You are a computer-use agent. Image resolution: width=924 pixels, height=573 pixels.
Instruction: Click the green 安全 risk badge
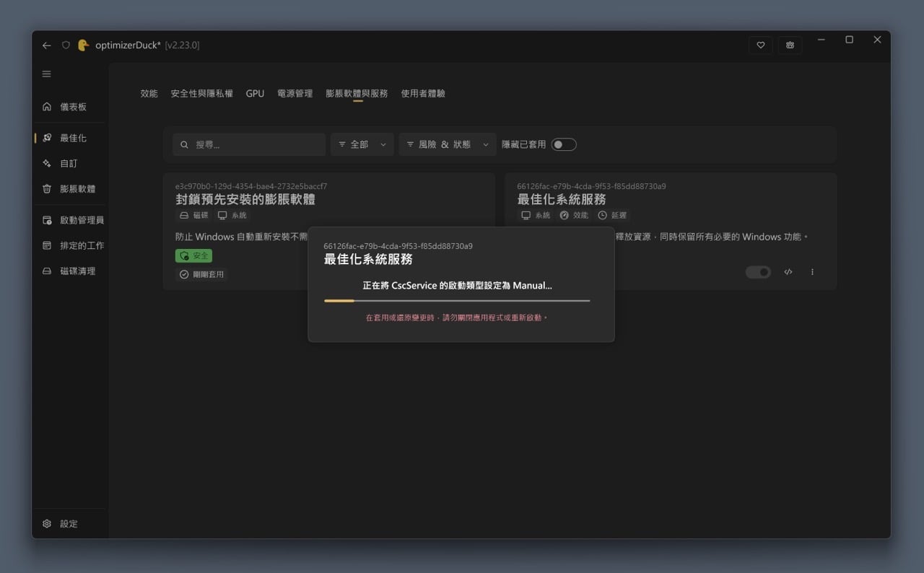click(x=193, y=255)
